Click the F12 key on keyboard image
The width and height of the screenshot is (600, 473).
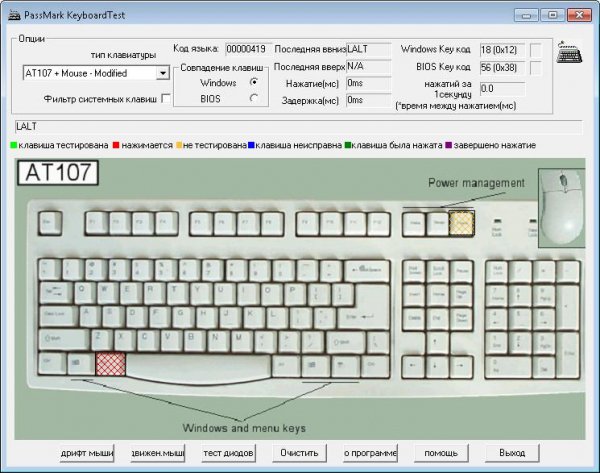(x=378, y=223)
